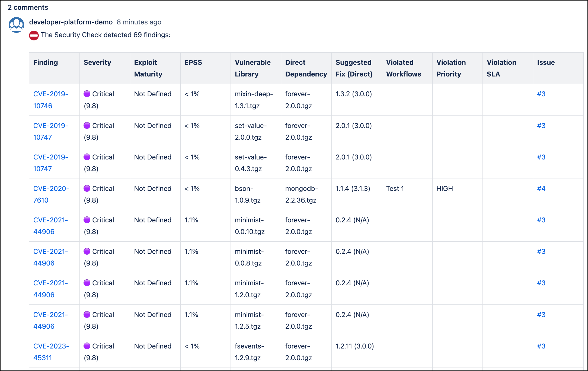The width and height of the screenshot is (588, 371).
Task: Open issue #4 link for bson row
Action: (541, 188)
